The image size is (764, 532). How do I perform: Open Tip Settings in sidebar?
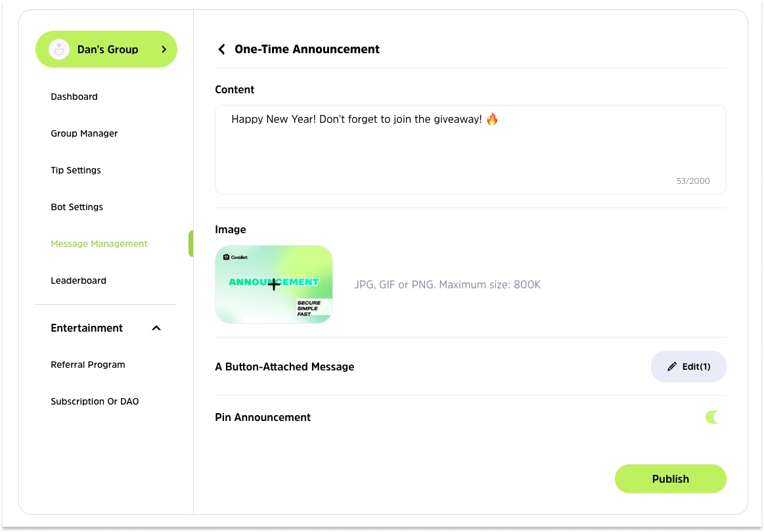point(76,170)
